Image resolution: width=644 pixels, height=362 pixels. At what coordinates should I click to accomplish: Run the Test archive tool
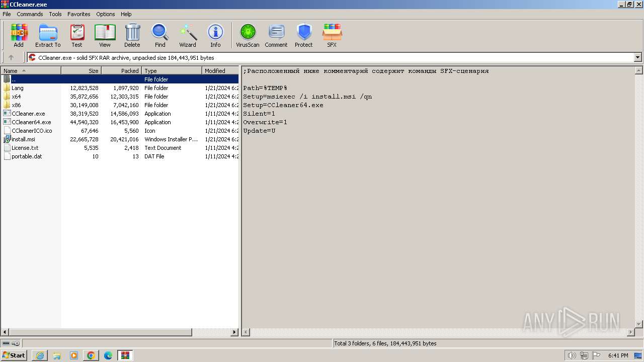click(x=77, y=36)
